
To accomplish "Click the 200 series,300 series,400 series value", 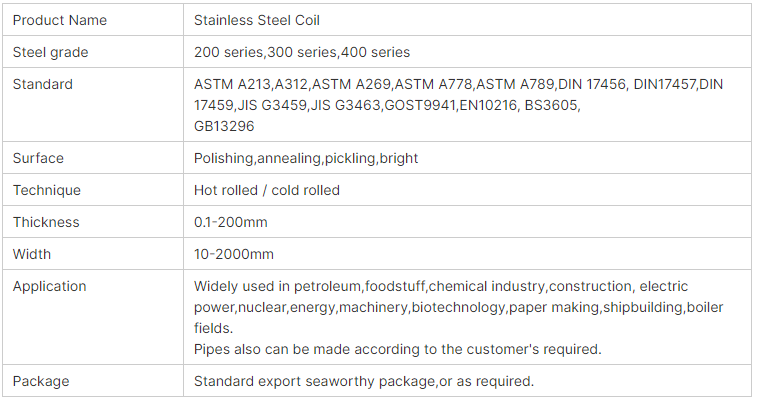I will tap(302, 52).
